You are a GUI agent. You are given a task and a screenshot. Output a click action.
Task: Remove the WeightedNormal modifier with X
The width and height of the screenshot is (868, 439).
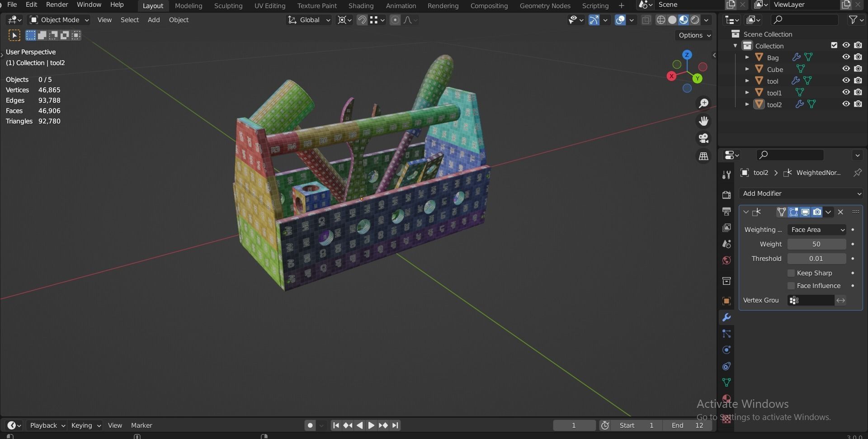(x=840, y=212)
